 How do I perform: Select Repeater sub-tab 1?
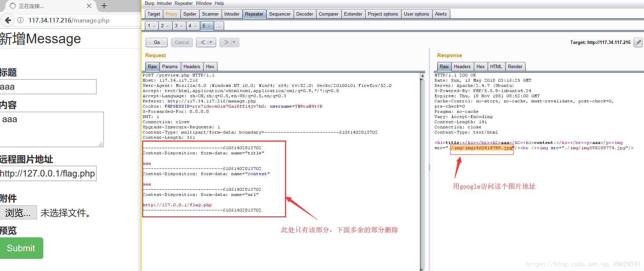click(149, 26)
